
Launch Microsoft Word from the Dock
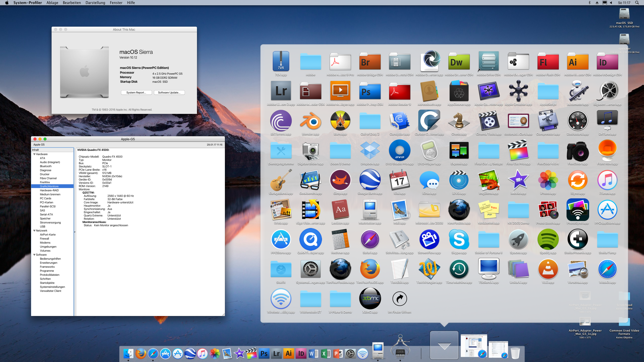tap(313, 354)
